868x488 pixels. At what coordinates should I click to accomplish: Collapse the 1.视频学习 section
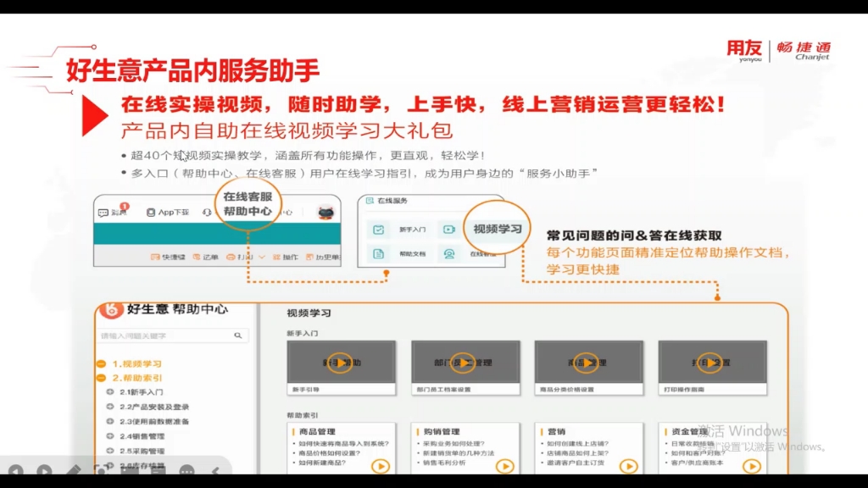101,362
